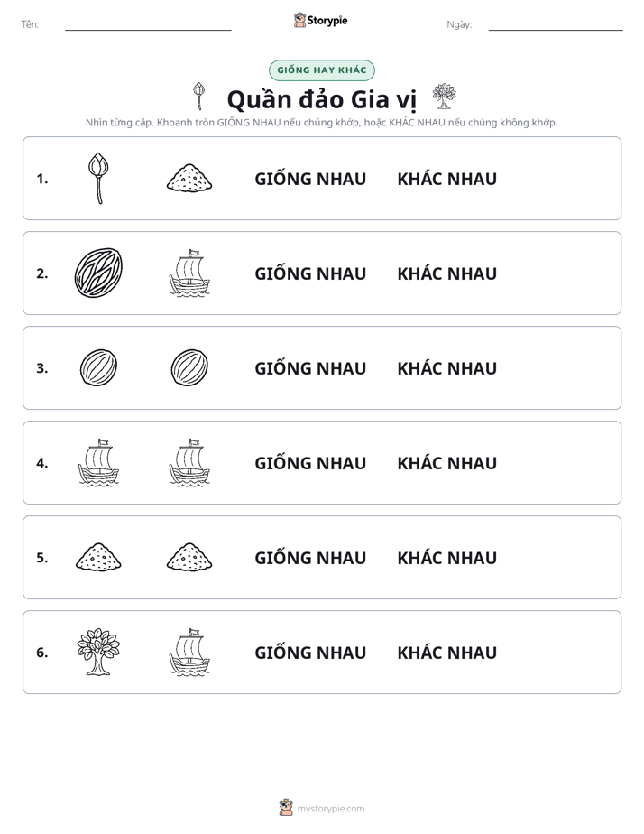Choose KHÁC NHAU for question 2
This screenshot has height=834, width=644.
pos(446,273)
